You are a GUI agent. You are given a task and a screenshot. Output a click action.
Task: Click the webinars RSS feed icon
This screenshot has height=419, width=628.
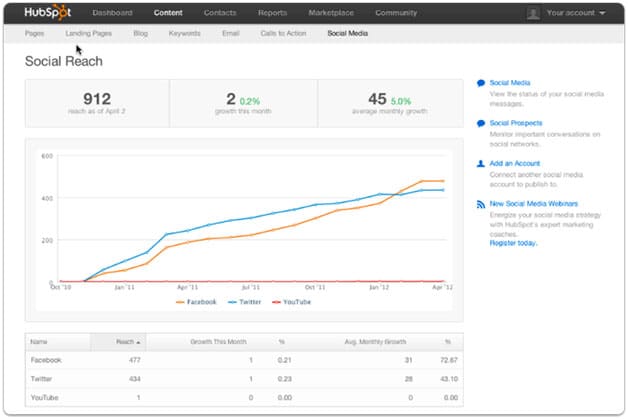[481, 204]
